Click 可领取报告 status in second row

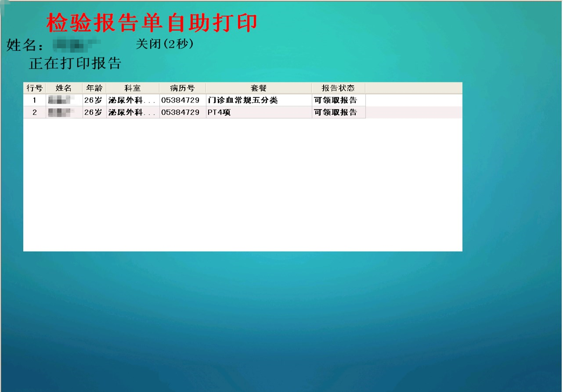click(x=336, y=112)
